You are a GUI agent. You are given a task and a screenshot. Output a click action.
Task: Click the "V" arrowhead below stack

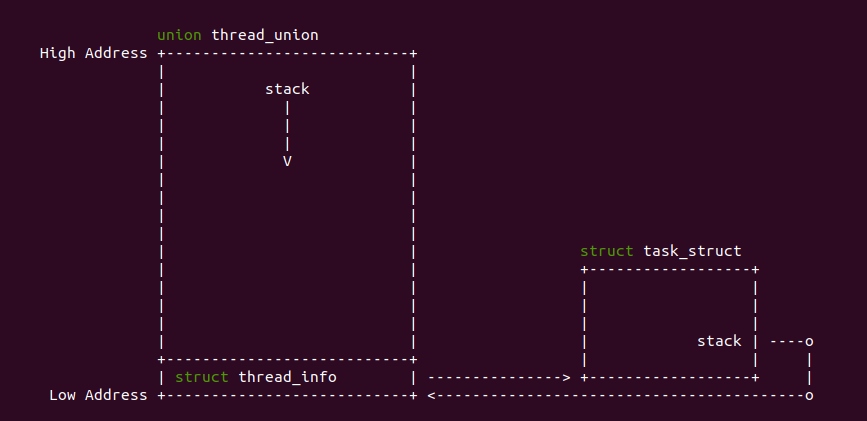coord(287,161)
